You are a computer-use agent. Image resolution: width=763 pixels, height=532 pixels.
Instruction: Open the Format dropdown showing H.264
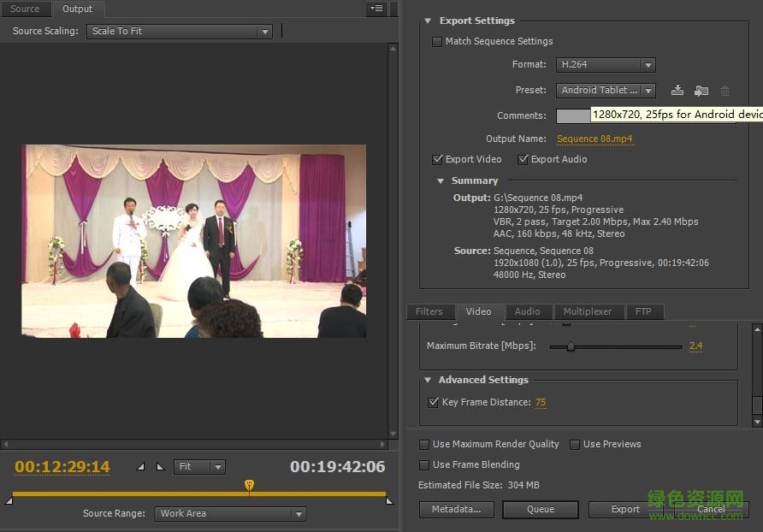605,64
